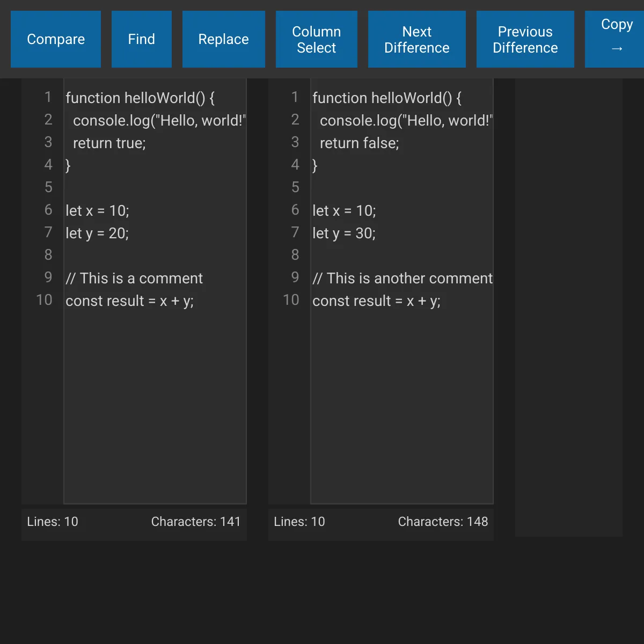Click 'return false;' in the right pane
The image size is (644, 644).
point(360,143)
